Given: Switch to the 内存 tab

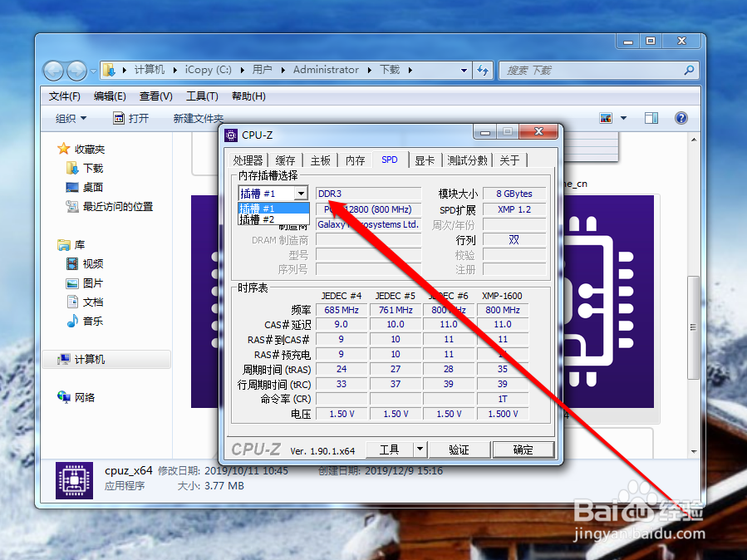Looking at the screenshot, I should click(x=356, y=160).
